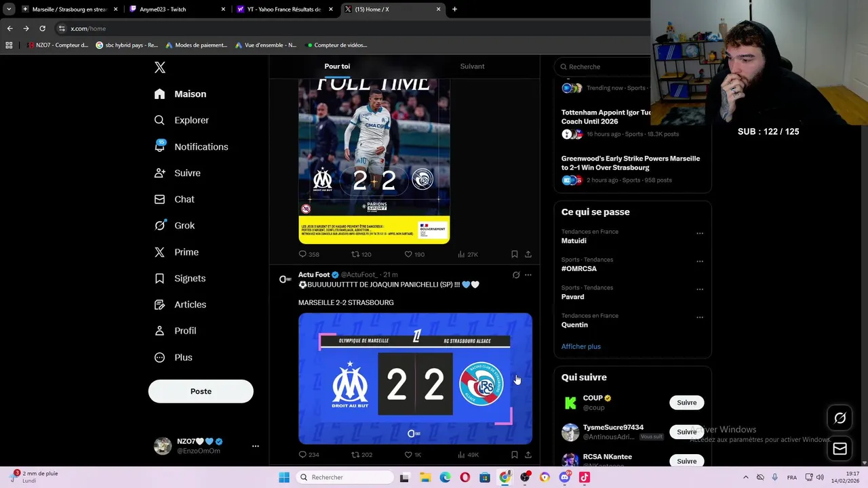Viewport: 868px width, 488px height.
Task: Open Greenwood's Early Strike news story
Action: point(631,163)
